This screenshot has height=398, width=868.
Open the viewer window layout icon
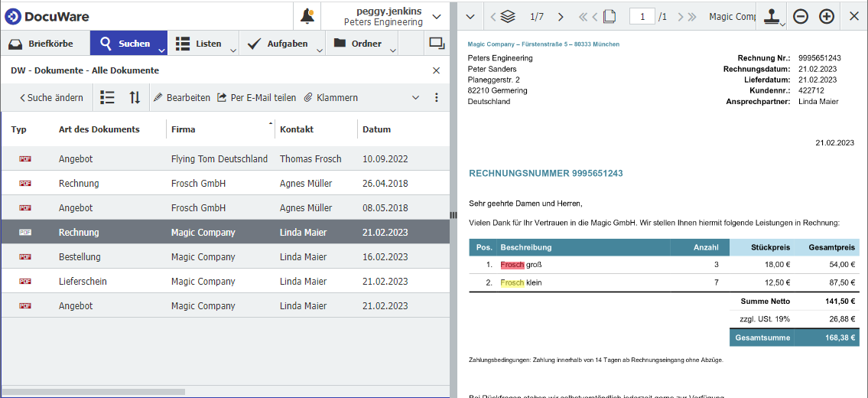(x=437, y=44)
